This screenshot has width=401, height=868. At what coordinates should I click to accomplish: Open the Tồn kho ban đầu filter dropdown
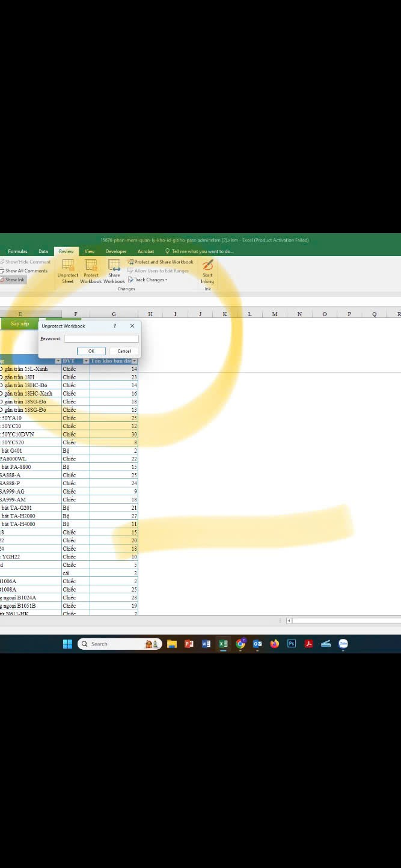(x=134, y=361)
